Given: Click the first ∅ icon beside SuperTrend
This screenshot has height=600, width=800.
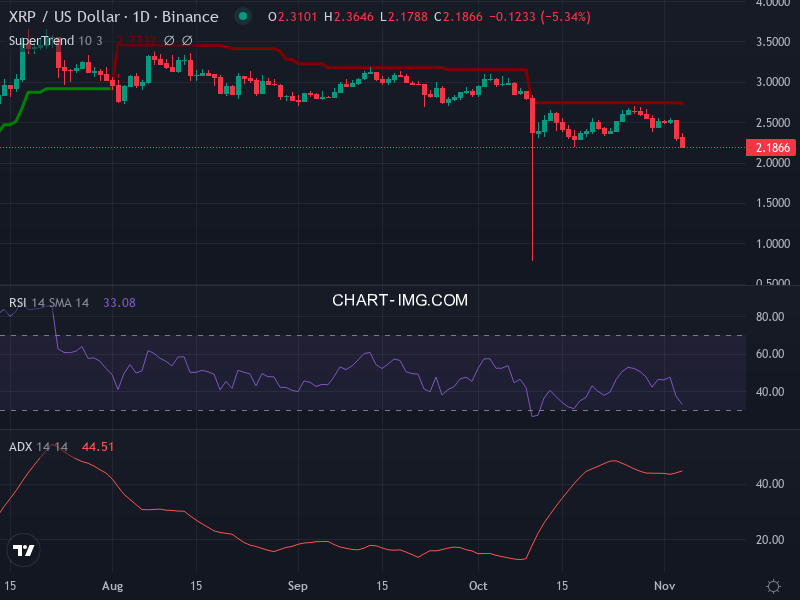Looking at the screenshot, I should point(169,42).
